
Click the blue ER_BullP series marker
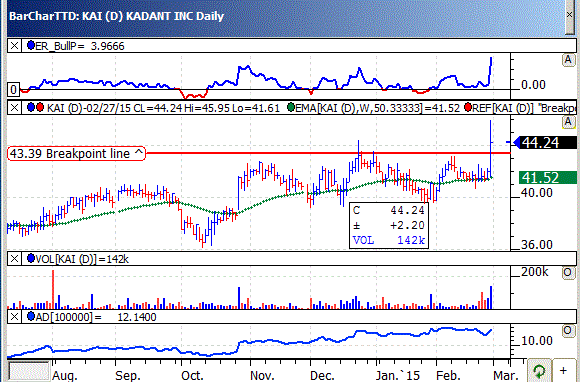[31, 45]
